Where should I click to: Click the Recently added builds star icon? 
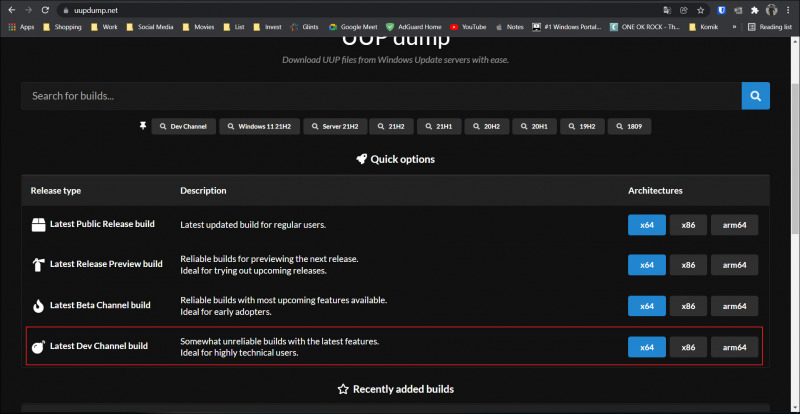[x=343, y=389]
